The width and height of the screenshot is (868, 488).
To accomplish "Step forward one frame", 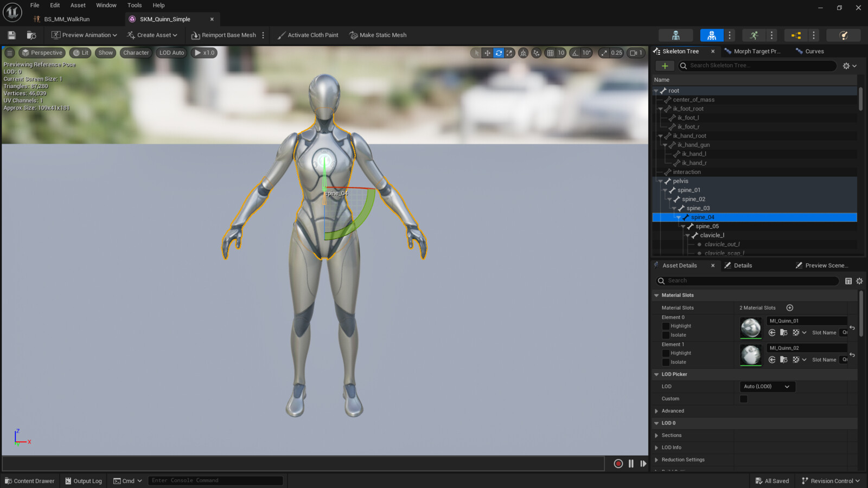I will (643, 464).
